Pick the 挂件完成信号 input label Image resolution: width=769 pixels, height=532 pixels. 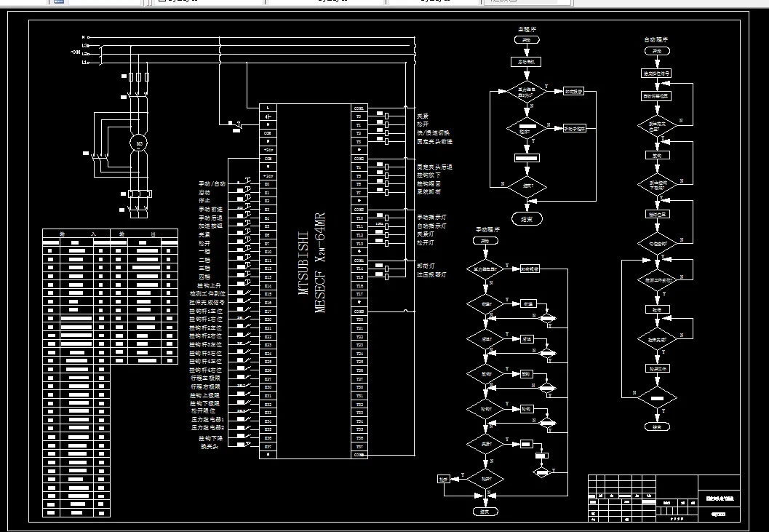coord(207,302)
